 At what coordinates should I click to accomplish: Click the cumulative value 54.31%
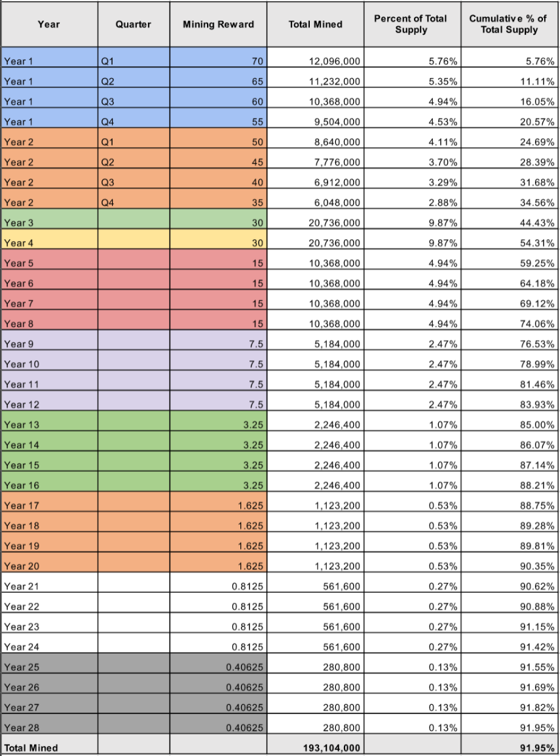510,240
